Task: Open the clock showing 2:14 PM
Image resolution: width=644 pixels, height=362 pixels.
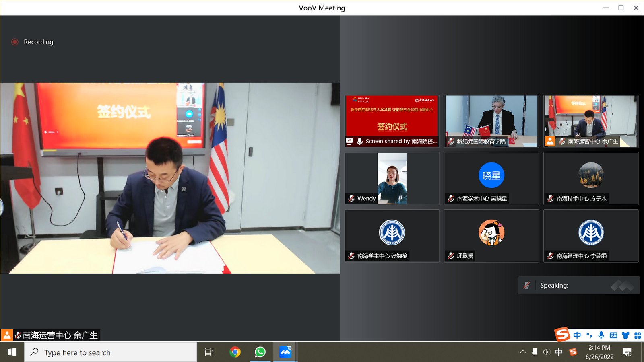Action: (599, 352)
